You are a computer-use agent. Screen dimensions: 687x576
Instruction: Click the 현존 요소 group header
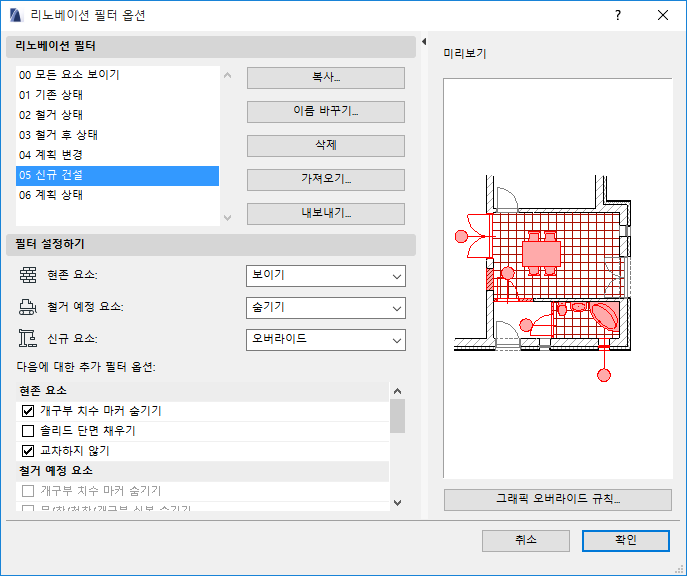point(202,391)
